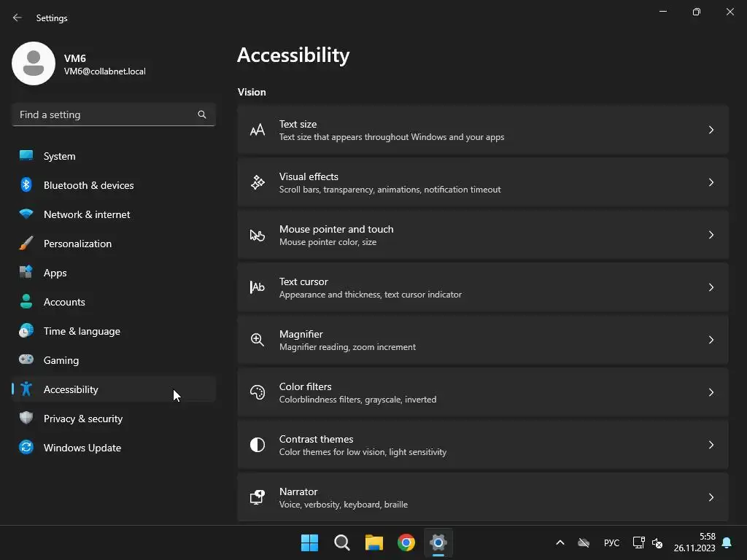The height and width of the screenshot is (560, 747).
Task: Expand the Text size chevron
Action: [711, 130]
